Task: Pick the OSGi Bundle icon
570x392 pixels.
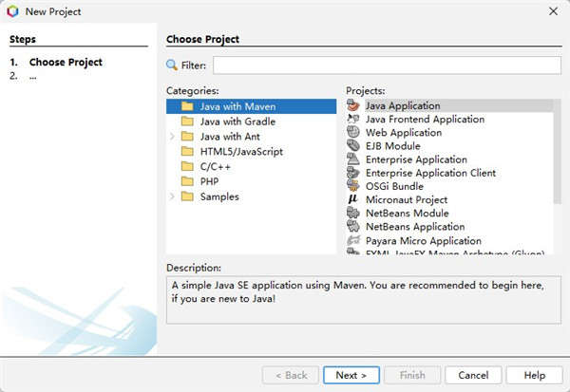Action: tap(353, 187)
